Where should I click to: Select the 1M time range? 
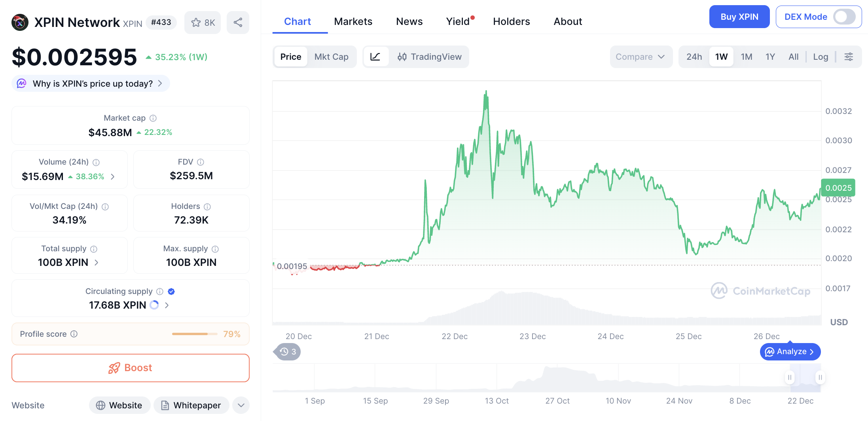click(x=746, y=57)
